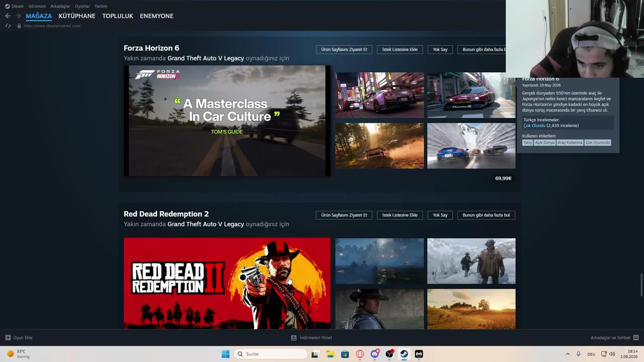Switch to the KÜTÜPHANE tab
This screenshot has height=362, width=644.
77,16
